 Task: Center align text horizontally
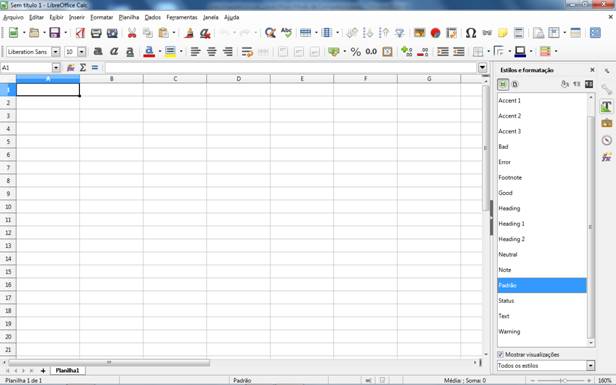point(211,51)
